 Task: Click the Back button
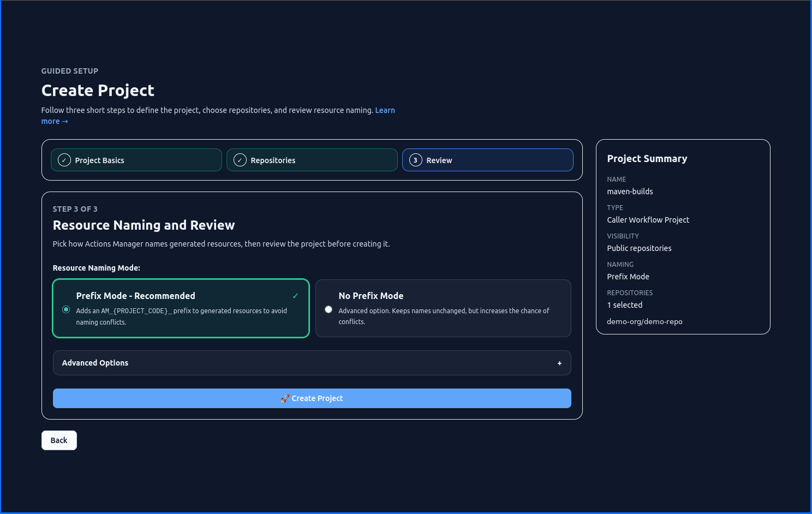(x=59, y=440)
